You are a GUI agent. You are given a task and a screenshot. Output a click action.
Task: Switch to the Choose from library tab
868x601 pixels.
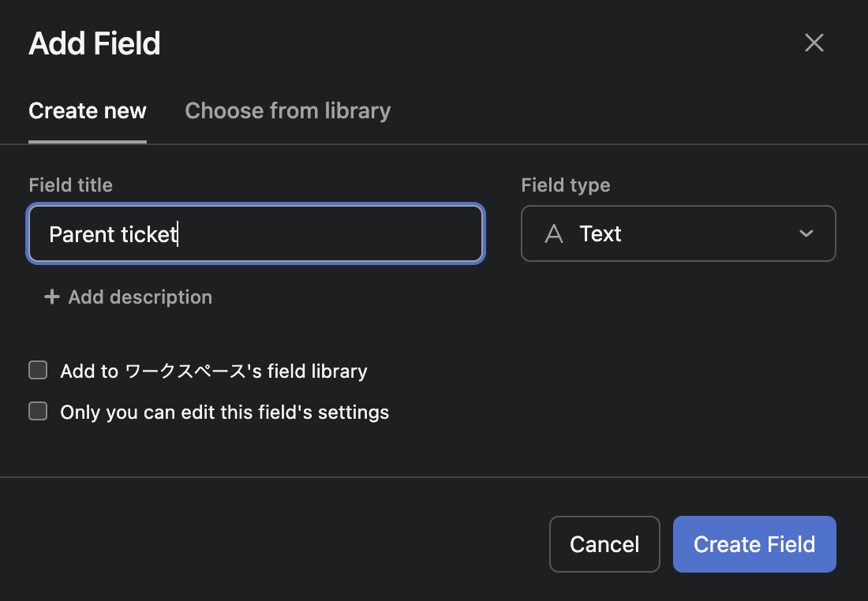pos(287,110)
